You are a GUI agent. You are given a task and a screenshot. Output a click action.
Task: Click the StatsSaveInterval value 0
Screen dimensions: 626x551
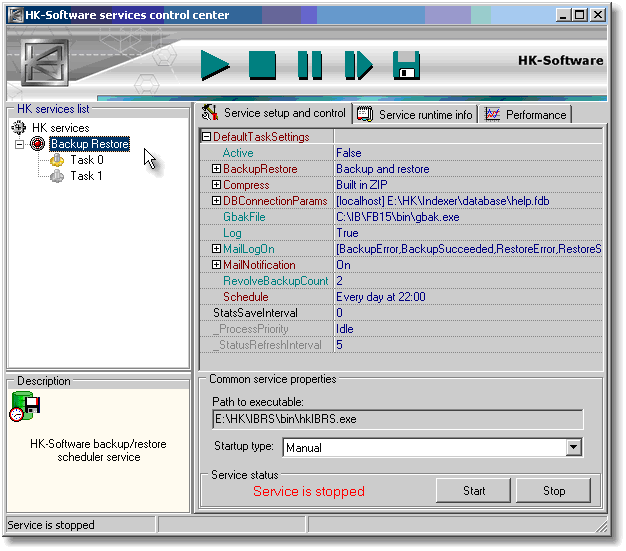(339, 313)
